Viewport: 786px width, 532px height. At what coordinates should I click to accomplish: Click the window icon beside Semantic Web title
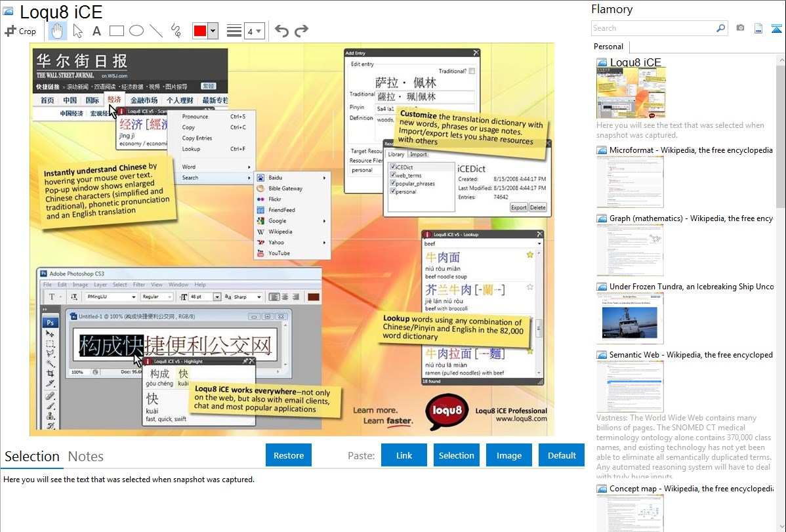[602, 354]
